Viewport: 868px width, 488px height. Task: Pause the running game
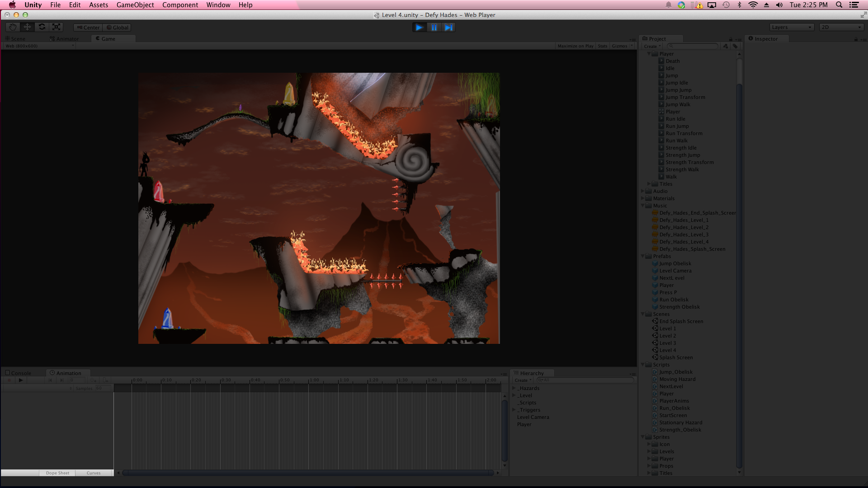434,28
